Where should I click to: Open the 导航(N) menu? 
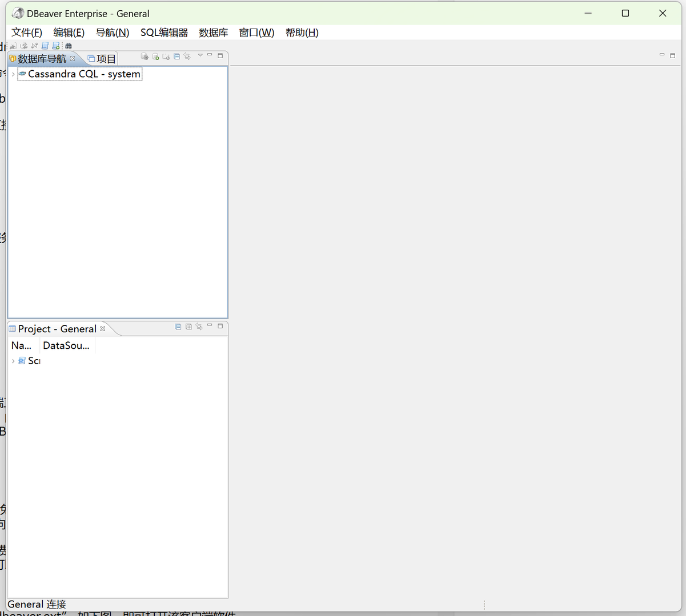(113, 33)
